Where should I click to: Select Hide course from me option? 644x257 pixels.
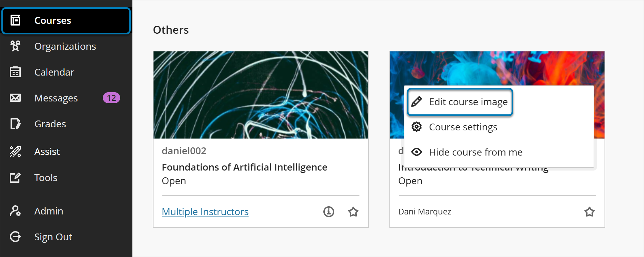475,152
